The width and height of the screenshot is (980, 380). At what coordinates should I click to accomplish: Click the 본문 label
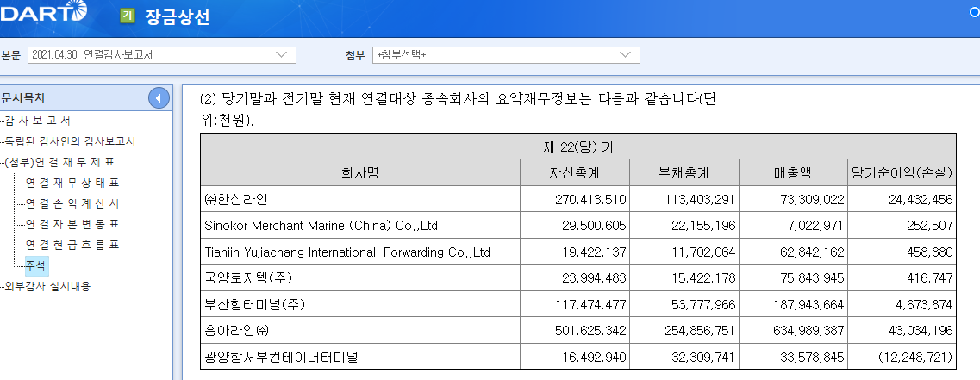10,55
